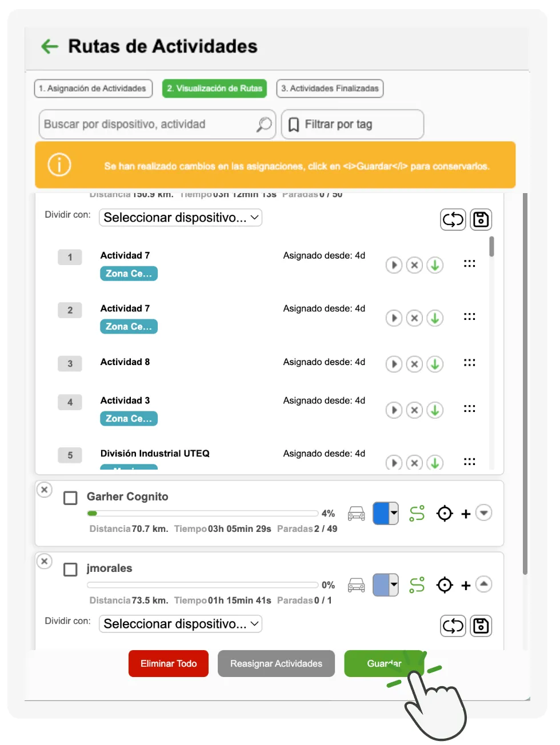Save changes with the Guardar button
This screenshot has width=560, height=745.
click(x=384, y=663)
